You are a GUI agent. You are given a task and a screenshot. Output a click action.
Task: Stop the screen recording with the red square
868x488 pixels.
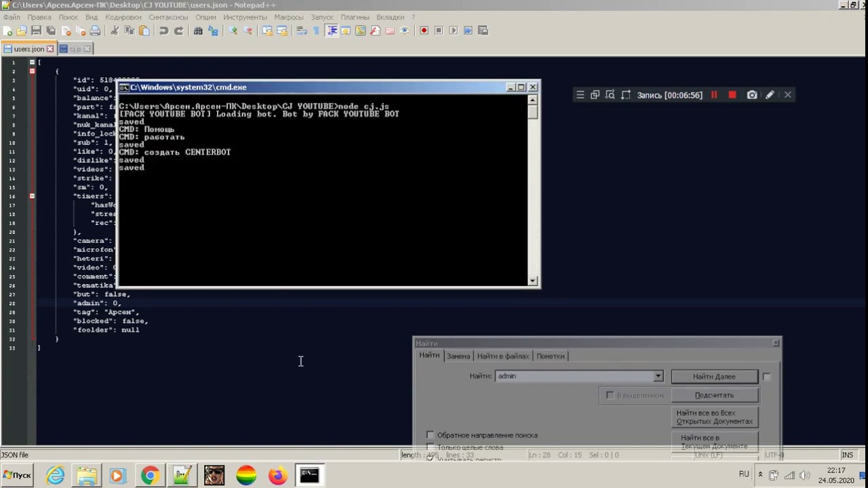coord(732,95)
